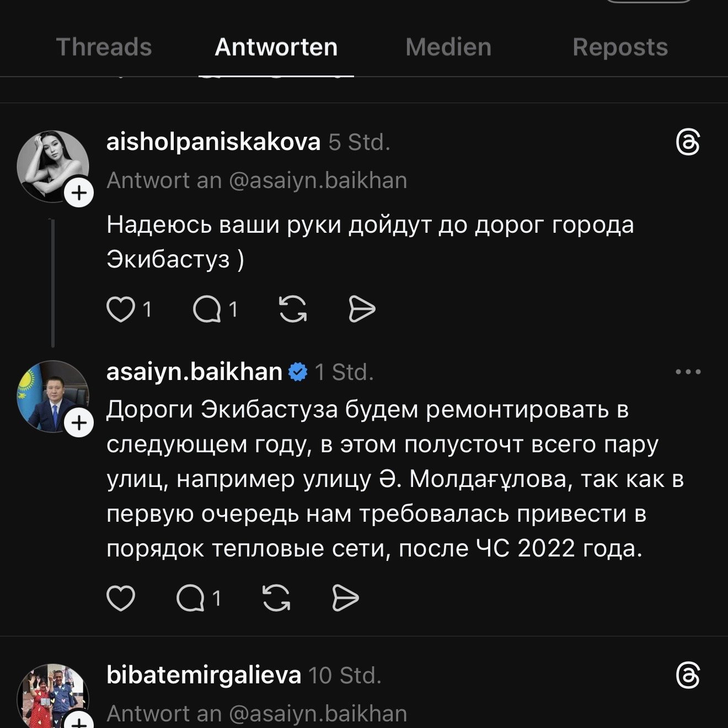Open three-dot menu on asaiyn.baikhan's reply
The width and height of the screenshot is (728, 728).
click(688, 372)
